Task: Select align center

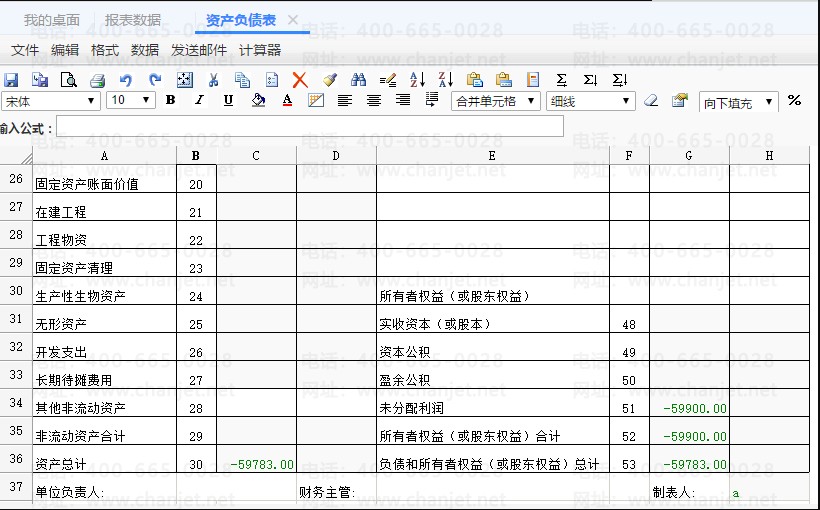Action: 373,100
